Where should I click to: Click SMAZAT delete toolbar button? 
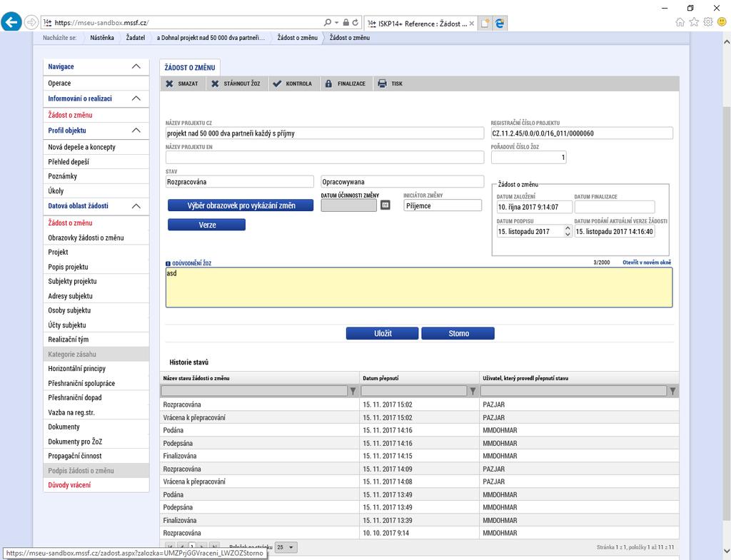[182, 84]
